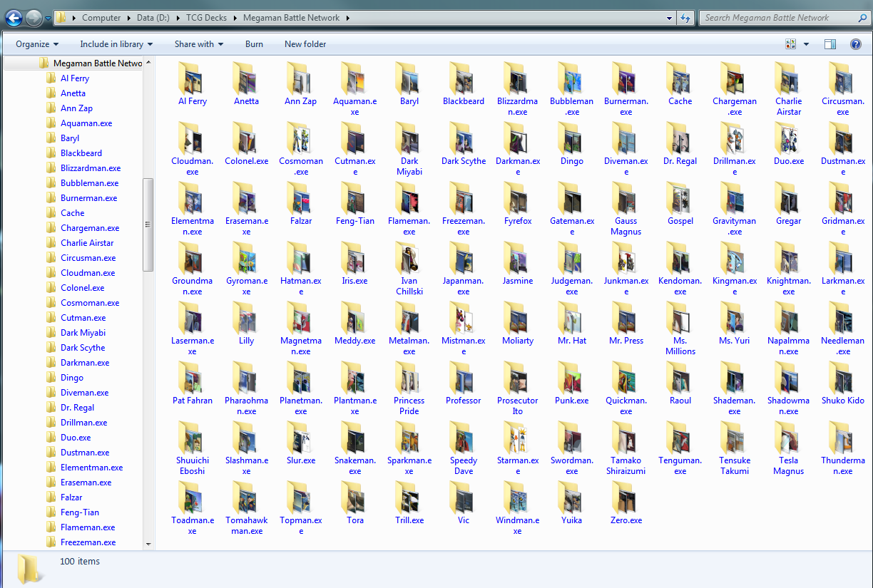The image size is (873, 588).
Task: Select Megaman Battle Network in navigation tree
Action: point(97,63)
